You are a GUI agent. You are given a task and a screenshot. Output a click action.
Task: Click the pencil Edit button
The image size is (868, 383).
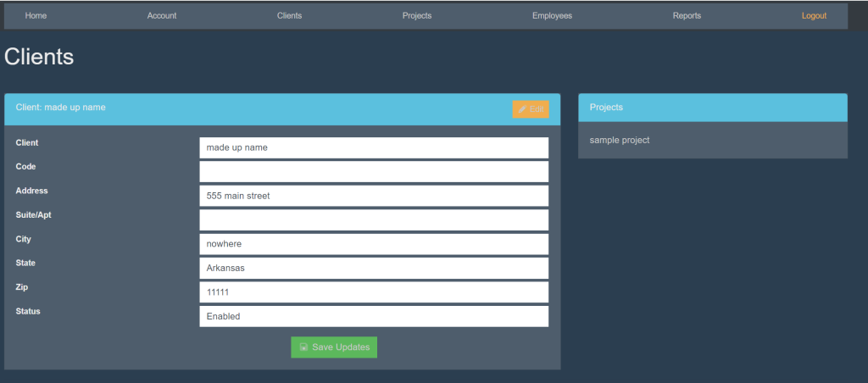tap(531, 109)
